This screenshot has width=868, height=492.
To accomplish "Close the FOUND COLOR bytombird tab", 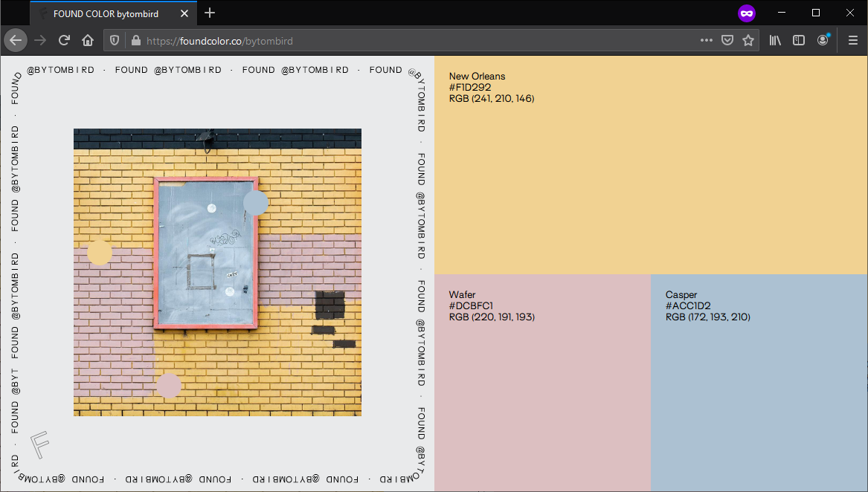I will (x=184, y=13).
